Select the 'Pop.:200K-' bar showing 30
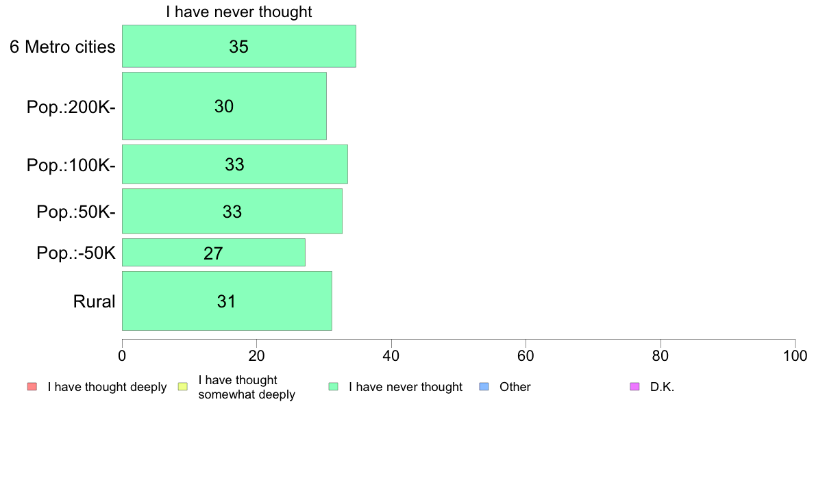Image resolution: width=814 pixels, height=504 pixels. pyautogui.click(x=224, y=106)
